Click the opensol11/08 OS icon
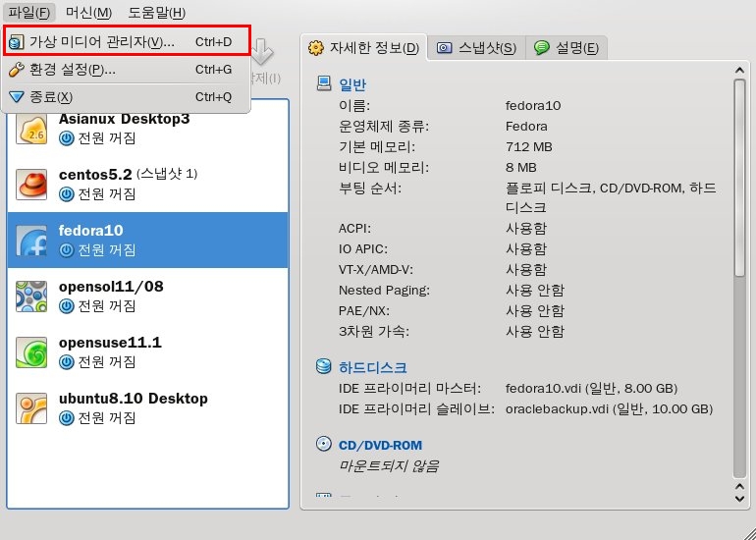 coord(31,297)
